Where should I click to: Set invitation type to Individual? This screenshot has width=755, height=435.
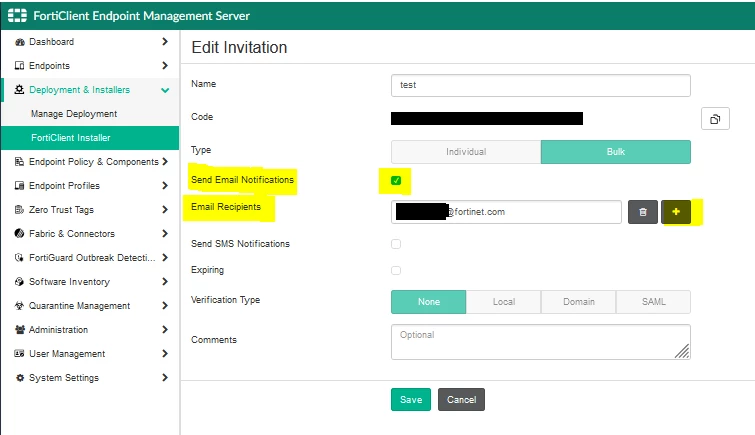click(x=466, y=152)
